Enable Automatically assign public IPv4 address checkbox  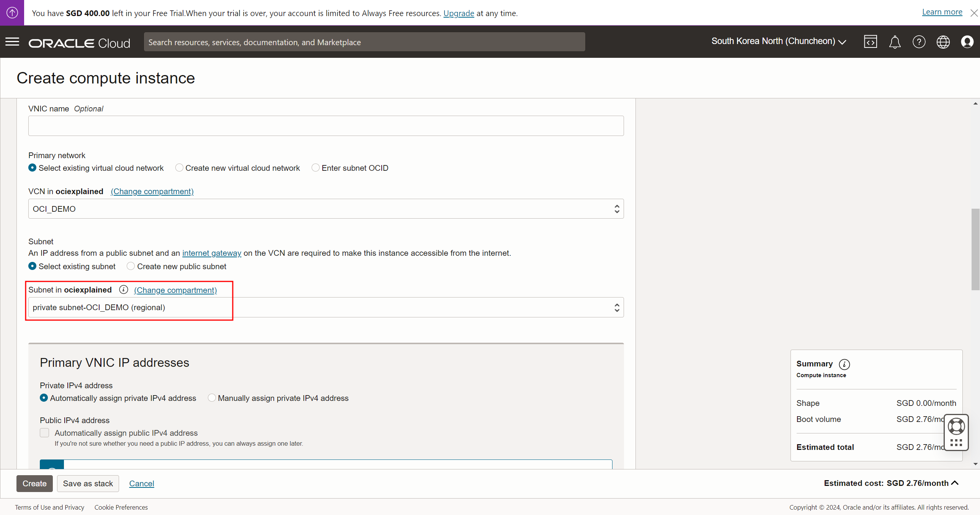click(x=45, y=433)
